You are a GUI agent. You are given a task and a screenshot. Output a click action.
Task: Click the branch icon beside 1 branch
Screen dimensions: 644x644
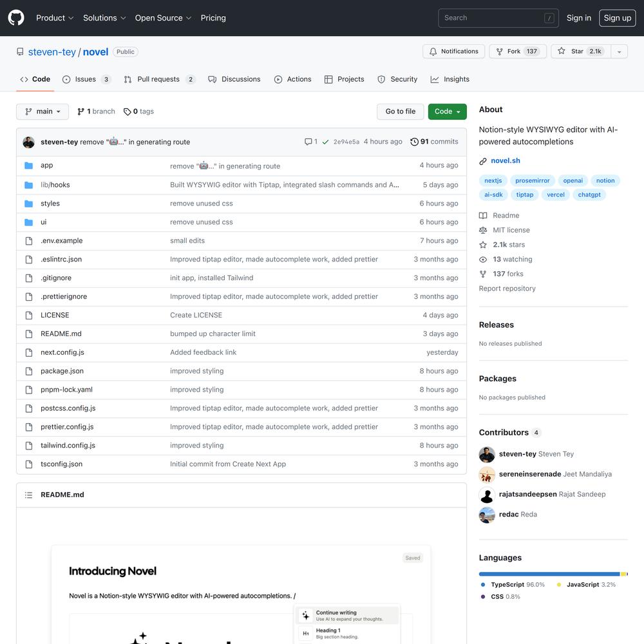tap(81, 111)
